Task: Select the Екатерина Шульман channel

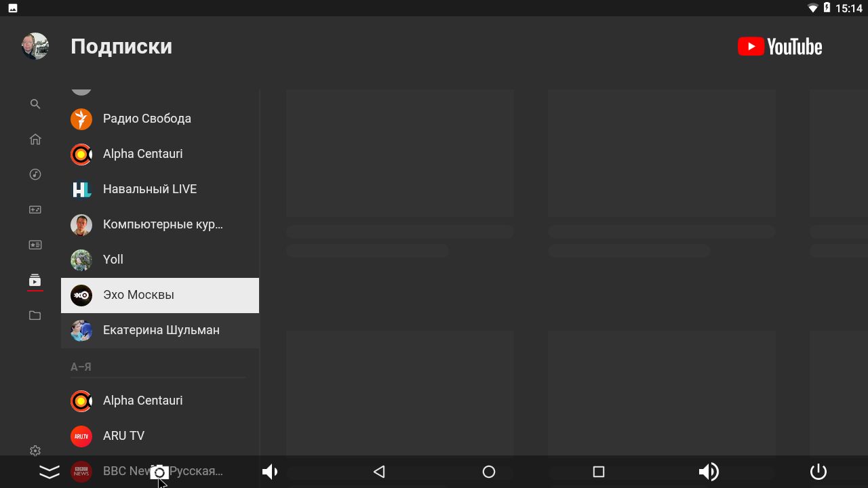Action: click(160, 330)
